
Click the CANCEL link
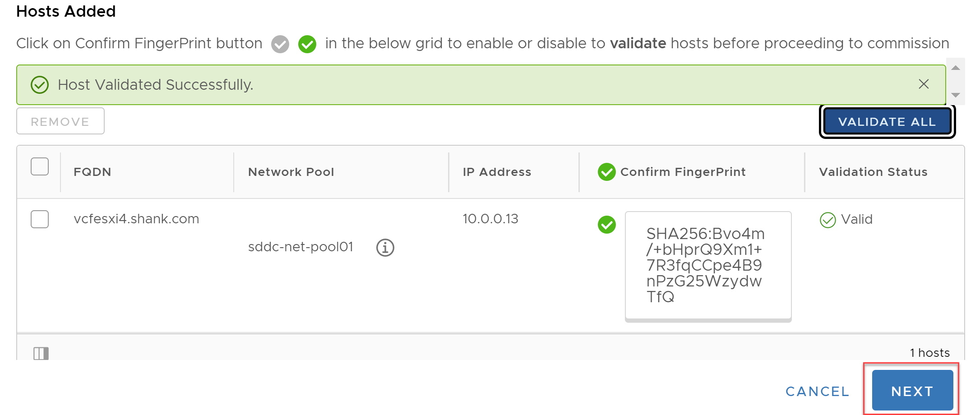pyautogui.click(x=818, y=392)
